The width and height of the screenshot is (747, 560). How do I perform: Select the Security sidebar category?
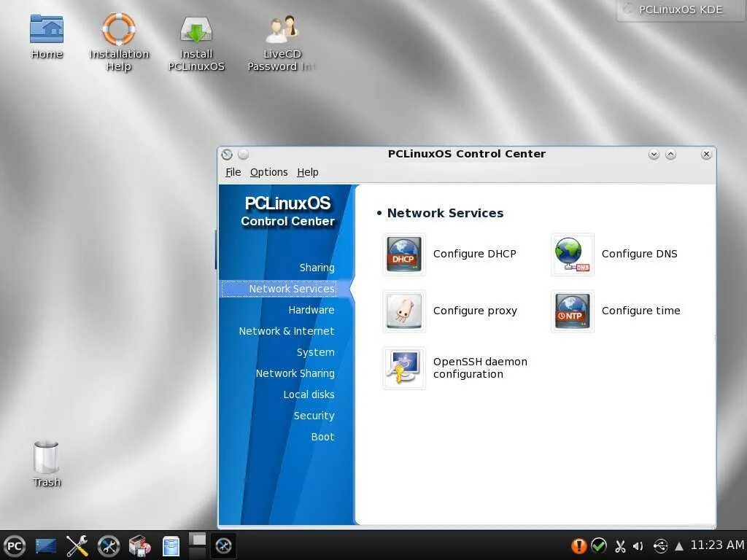[x=314, y=416]
